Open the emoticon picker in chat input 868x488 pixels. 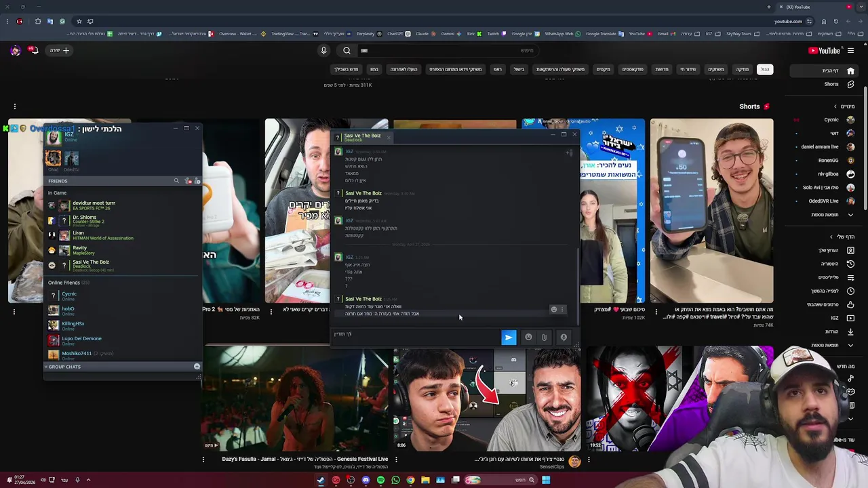[528, 337]
